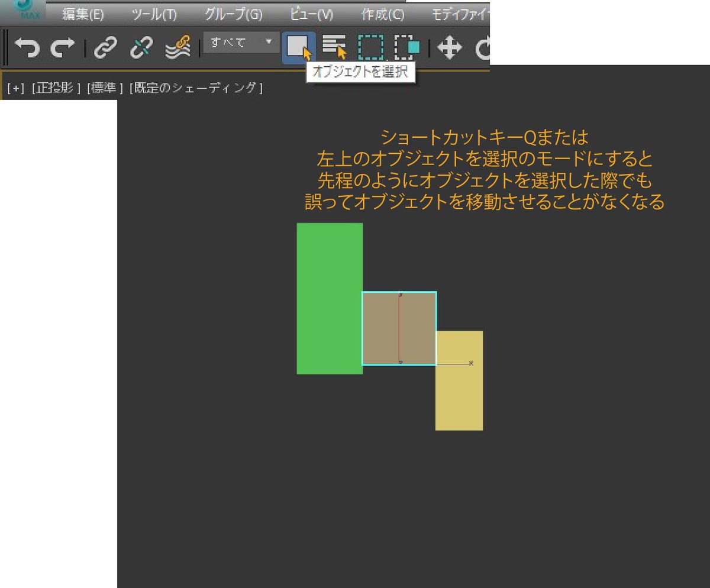This screenshot has height=588, width=710.
Task: Click the Bind to Space Warp icon
Action: pos(177,48)
